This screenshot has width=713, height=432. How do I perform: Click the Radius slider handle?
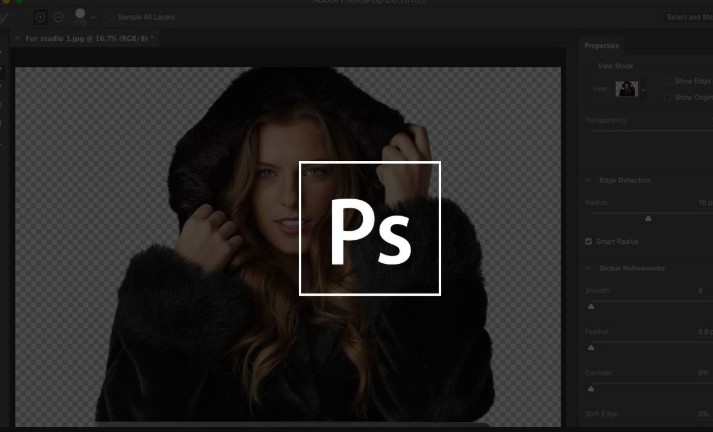tap(648, 219)
